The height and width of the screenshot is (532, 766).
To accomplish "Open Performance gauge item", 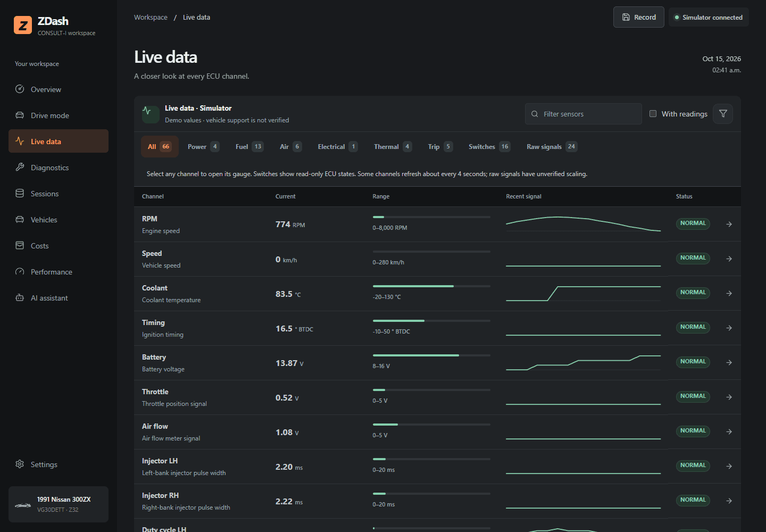I will [x=59, y=272].
